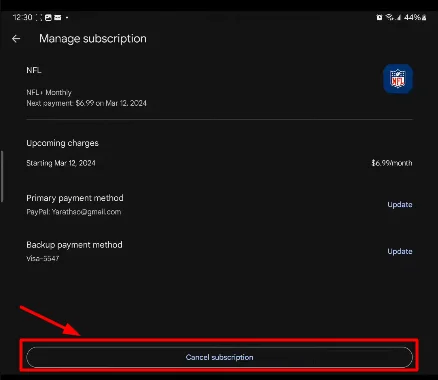Viewport: 438px width, 380px height.
Task: Go back using the arrow icon
Action: 16,39
